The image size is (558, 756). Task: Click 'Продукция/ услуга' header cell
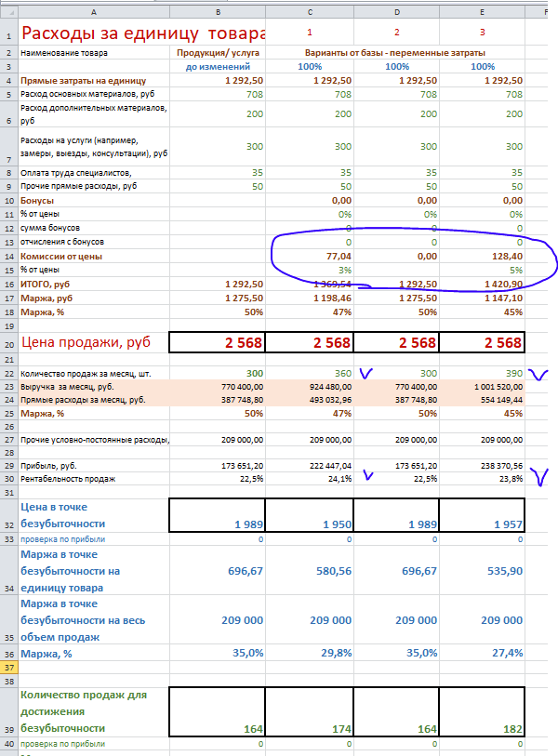pyautogui.click(x=218, y=53)
